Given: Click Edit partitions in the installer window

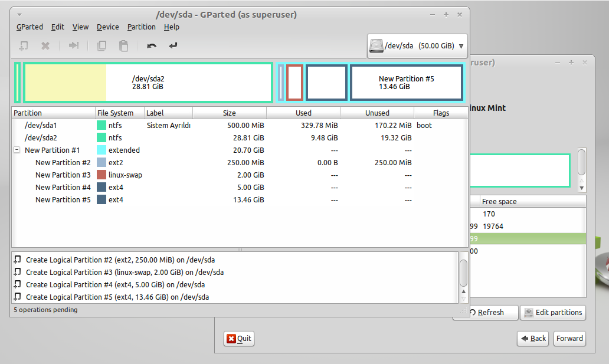Looking at the screenshot, I should coord(553,313).
